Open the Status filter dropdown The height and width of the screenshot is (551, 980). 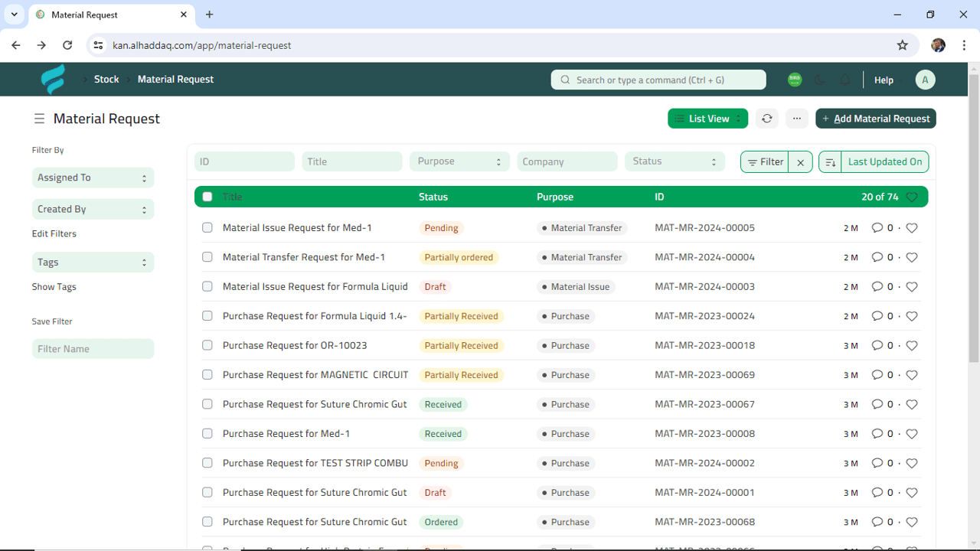pyautogui.click(x=675, y=161)
